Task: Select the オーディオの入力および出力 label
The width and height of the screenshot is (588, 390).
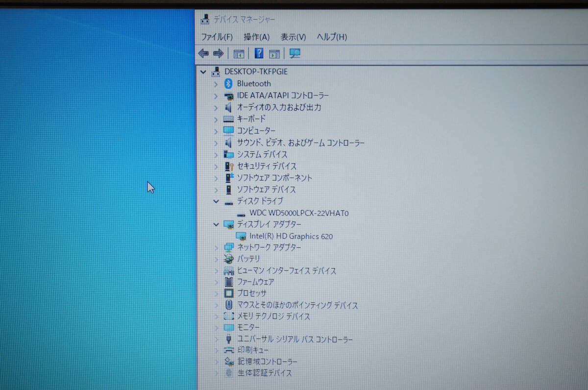Action: 279,107
